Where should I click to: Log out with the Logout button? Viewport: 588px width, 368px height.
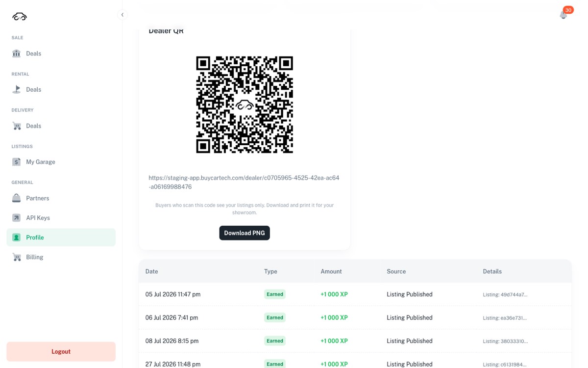pos(61,352)
